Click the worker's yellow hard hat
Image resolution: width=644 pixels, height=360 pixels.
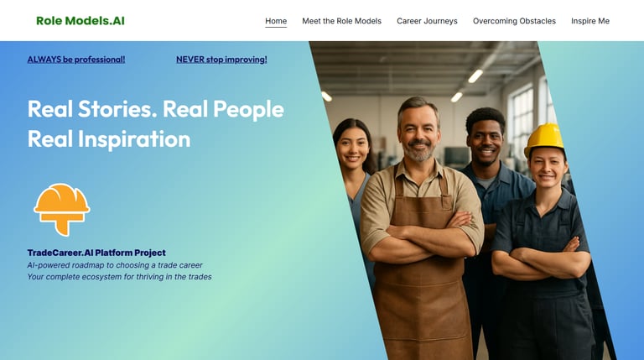point(545,140)
